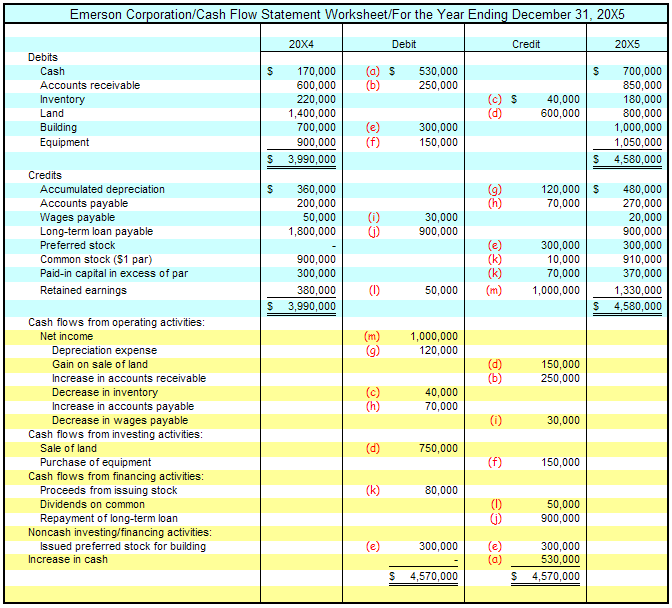The height and width of the screenshot is (608, 672).
Task: Select Repayment of long-term loan label
Action: [109, 518]
